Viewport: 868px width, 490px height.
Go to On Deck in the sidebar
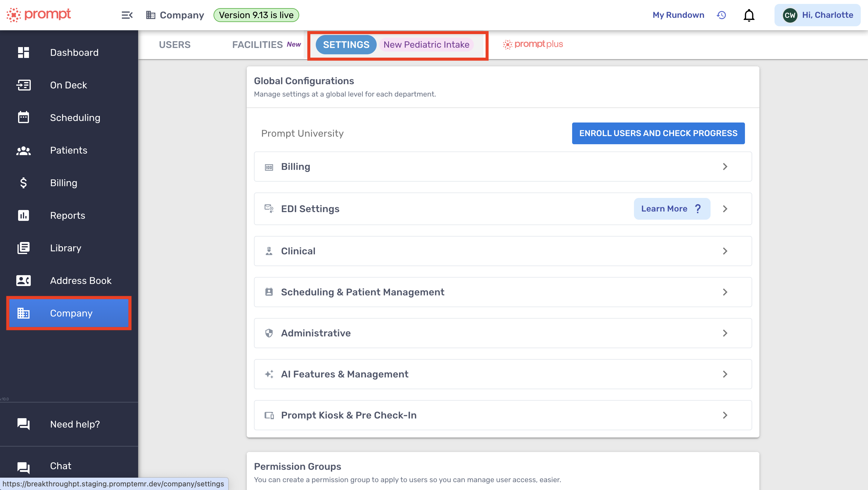(68, 85)
